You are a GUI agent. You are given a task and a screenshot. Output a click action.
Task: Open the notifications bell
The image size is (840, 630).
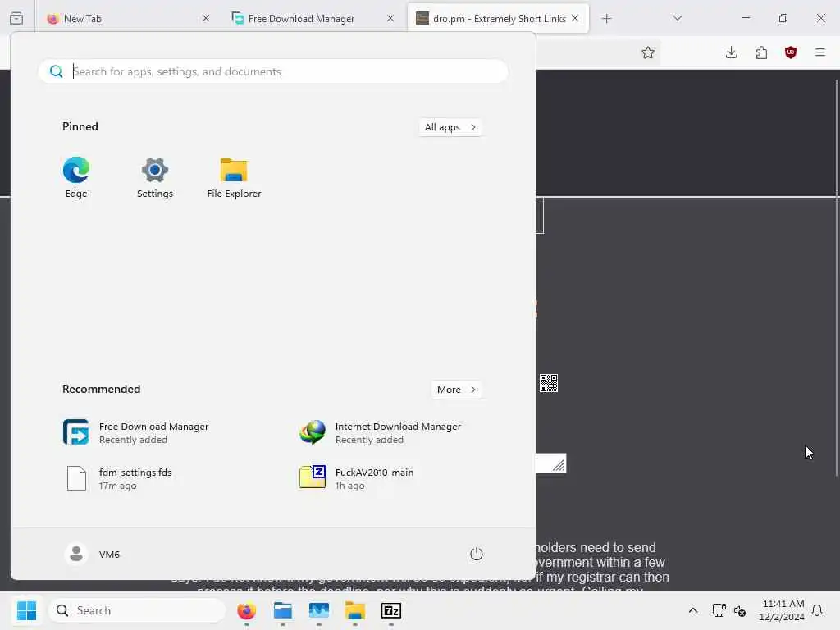click(817, 610)
